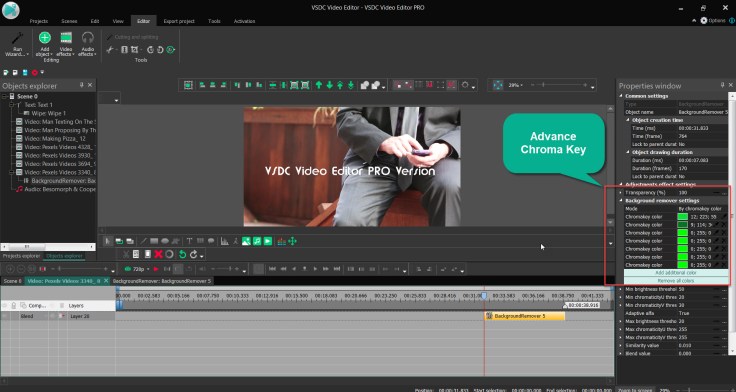Image resolution: width=736 pixels, height=392 pixels.
Task: Open Options in the title bar
Action: pyautogui.click(x=713, y=21)
